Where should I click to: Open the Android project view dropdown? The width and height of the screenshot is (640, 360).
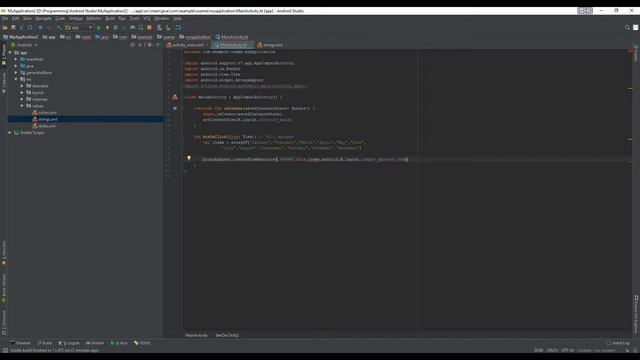coord(24,45)
